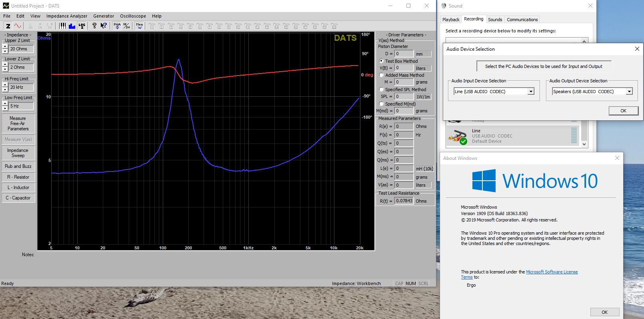Click the Test Lead Resistance R(t) field
The height and width of the screenshot is (319, 644).
pos(404,201)
